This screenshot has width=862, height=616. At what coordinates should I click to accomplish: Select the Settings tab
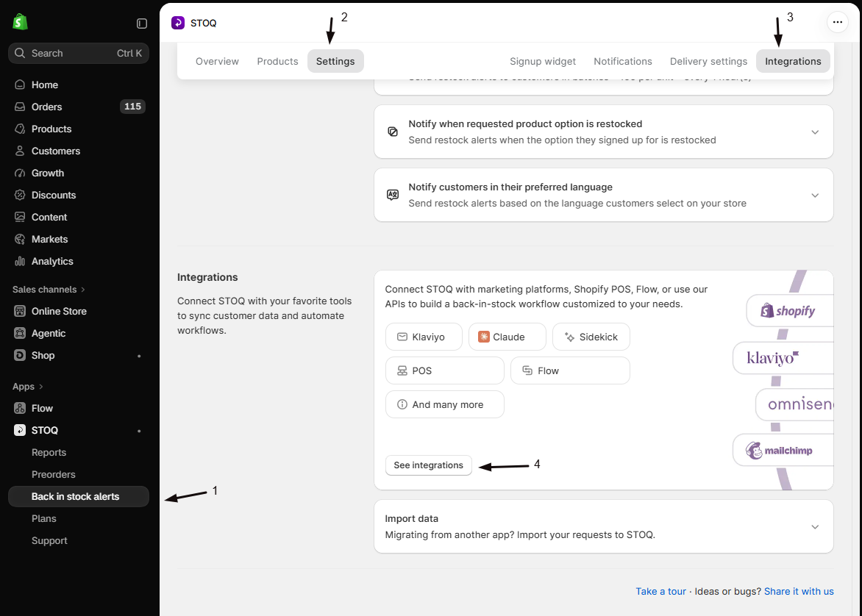335,61
